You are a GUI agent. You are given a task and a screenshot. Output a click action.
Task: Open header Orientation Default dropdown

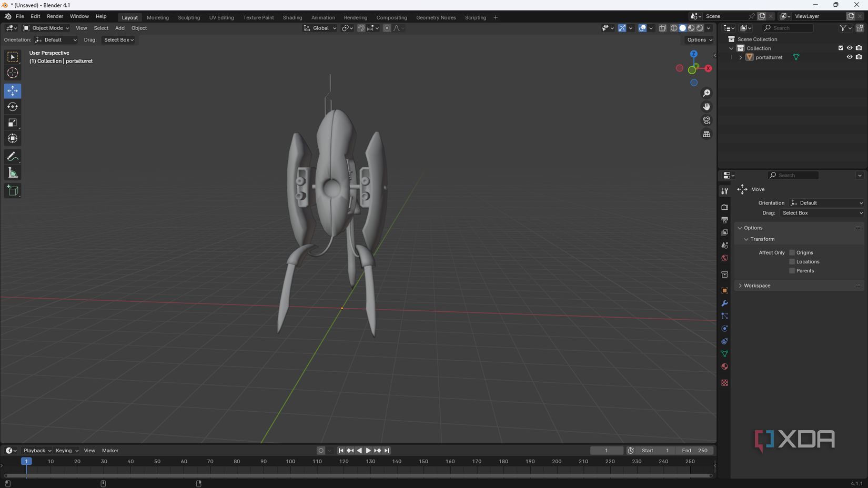pos(56,40)
